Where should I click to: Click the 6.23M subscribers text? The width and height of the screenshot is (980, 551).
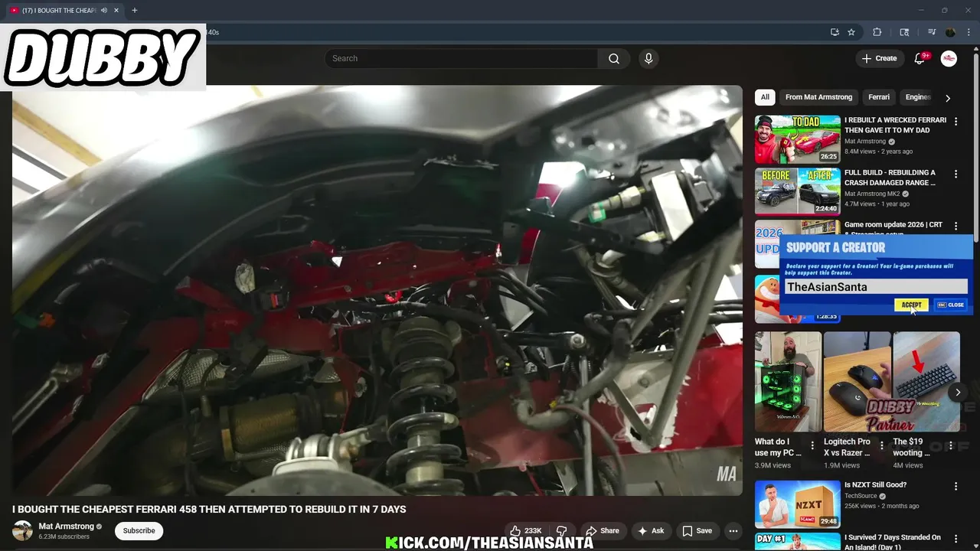(x=64, y=537)
